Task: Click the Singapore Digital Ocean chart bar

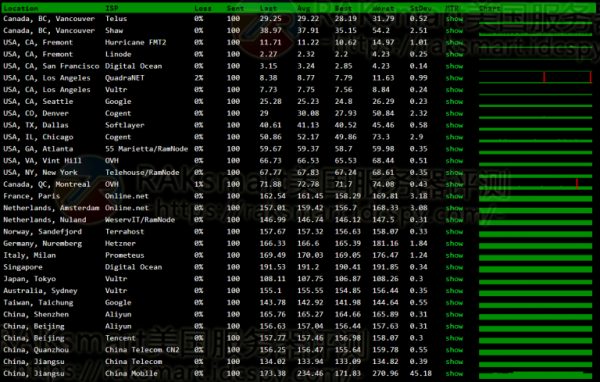Action: 535,269
